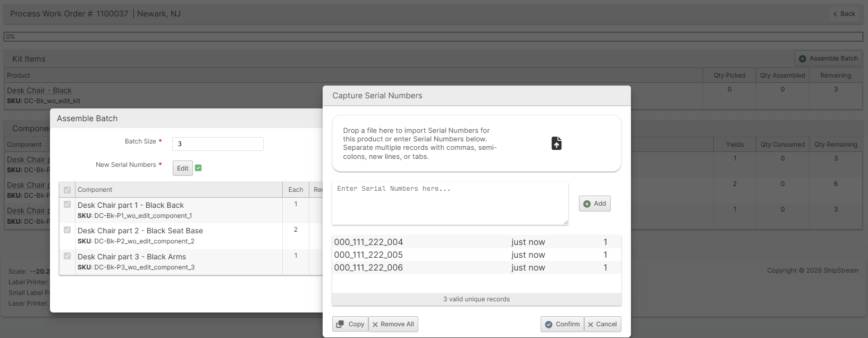Toggle checkbox for Desk Chair part 3

[x=68, y=256]
